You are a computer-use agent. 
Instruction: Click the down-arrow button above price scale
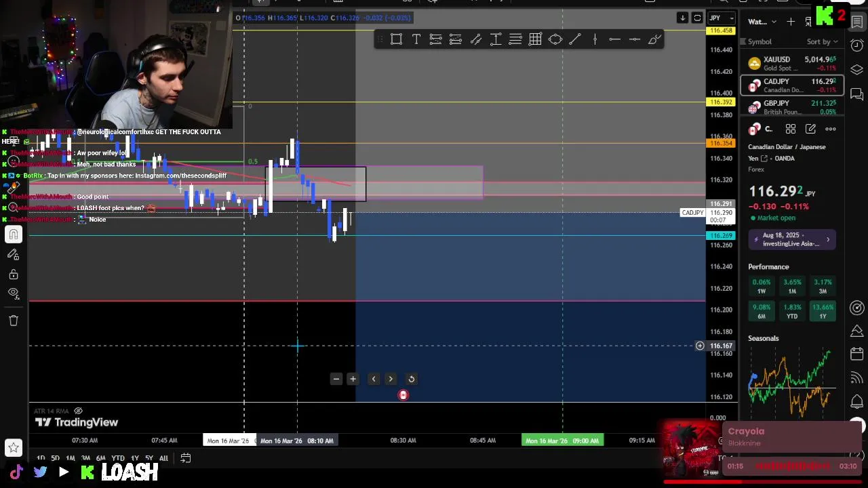coord(682,18)
